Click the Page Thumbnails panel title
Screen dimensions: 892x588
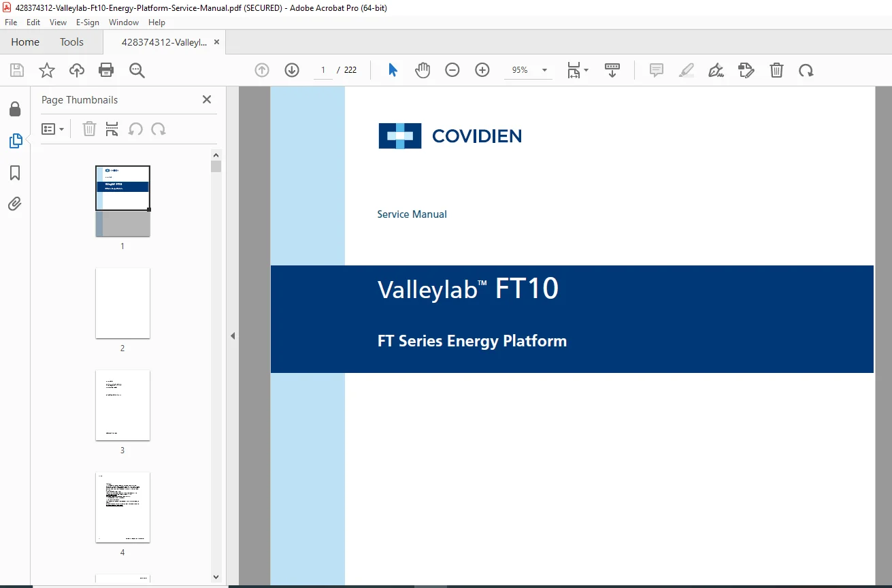click(80, 99)
